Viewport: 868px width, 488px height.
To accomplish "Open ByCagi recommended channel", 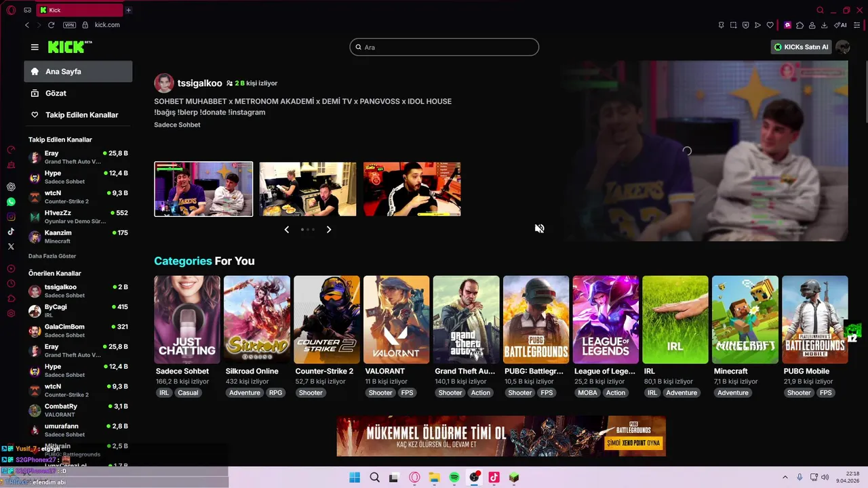I will coord(78,311).
